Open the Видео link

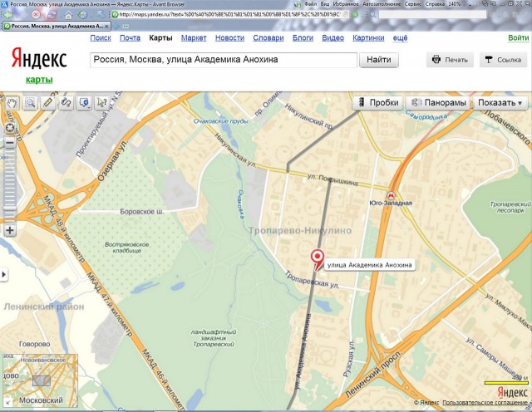[332, 38]
